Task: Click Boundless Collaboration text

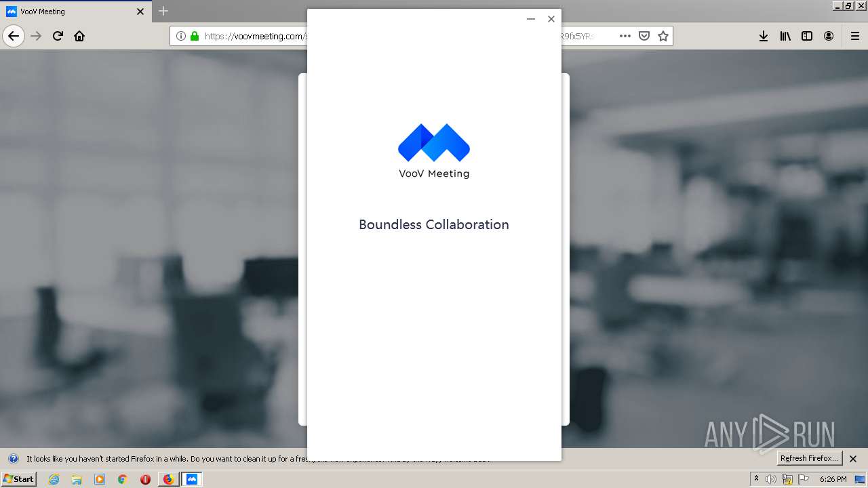Action: [x=434, y=224]
